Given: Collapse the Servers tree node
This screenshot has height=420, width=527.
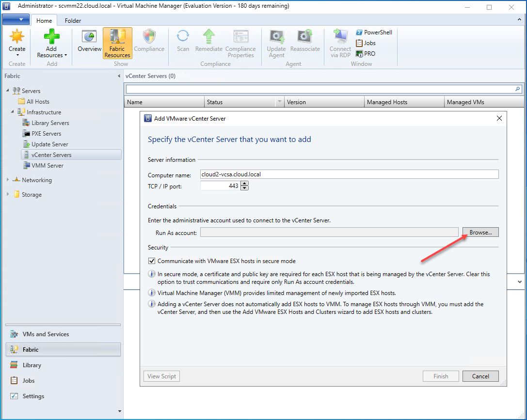Looking at the screenshot, I should click(x=8, y=91).
